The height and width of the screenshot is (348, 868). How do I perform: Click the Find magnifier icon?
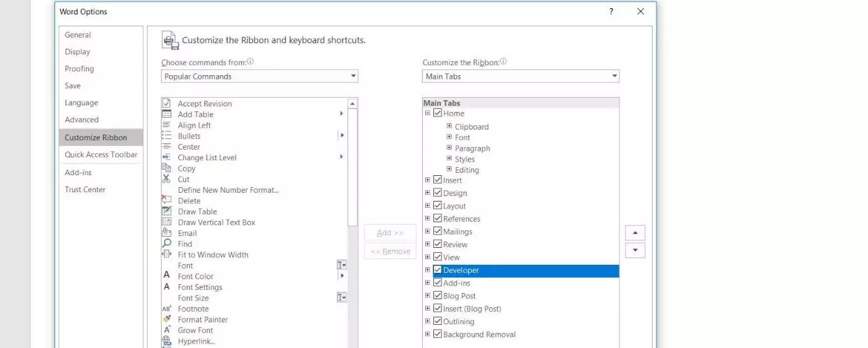tap(167, 243)
